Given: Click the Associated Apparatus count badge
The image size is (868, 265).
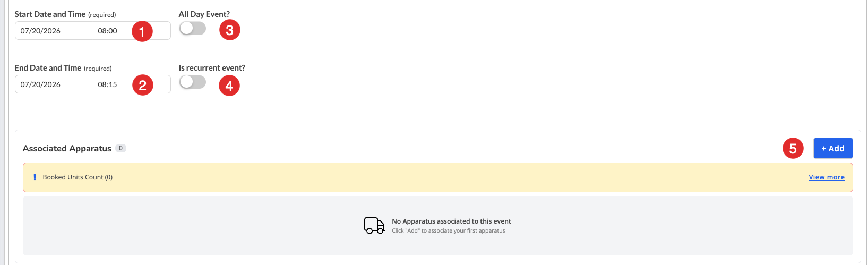Looking at the screenshot, I should coord(121,148).
